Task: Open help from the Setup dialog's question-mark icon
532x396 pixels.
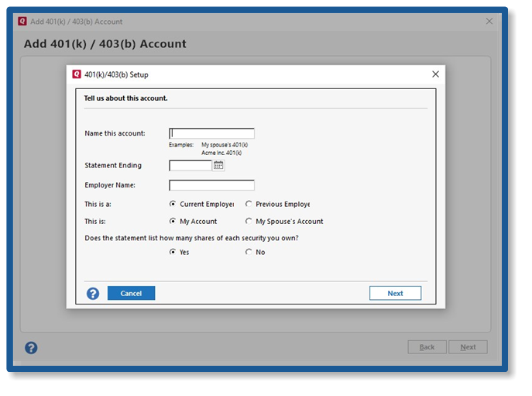Action: pos(93,294)
